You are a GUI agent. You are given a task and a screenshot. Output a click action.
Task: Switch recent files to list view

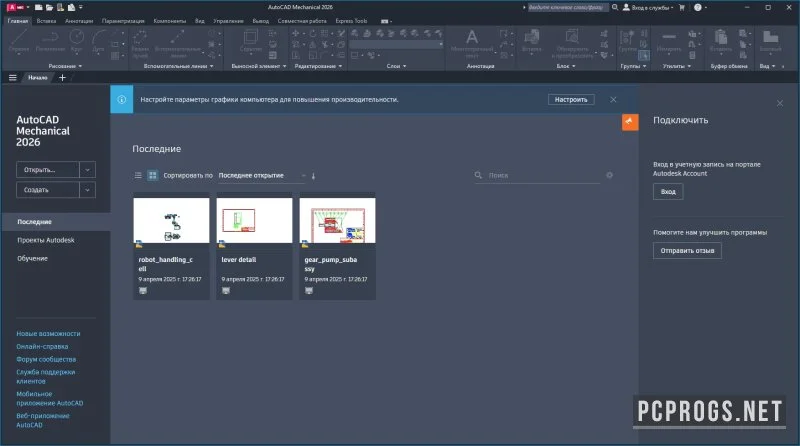[138, 175]
